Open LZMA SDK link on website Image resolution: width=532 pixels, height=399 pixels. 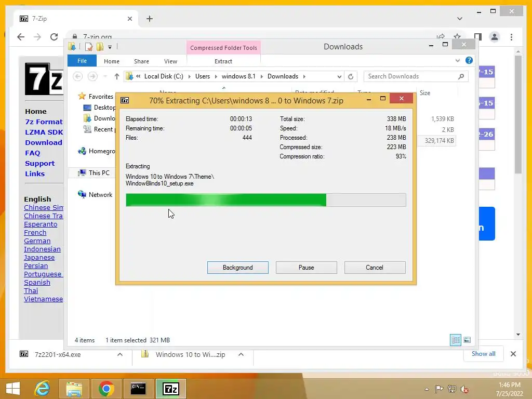click(x=44, y=132)
